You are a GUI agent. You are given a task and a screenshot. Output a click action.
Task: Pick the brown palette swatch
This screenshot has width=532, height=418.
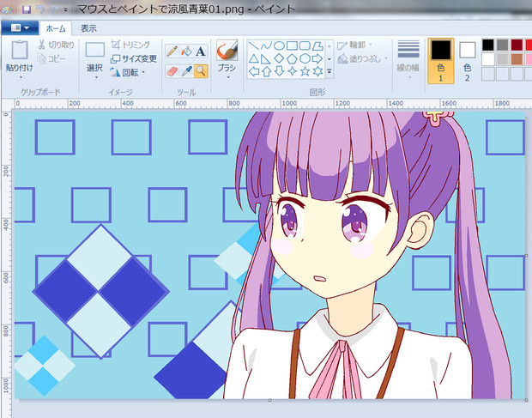pyautogui.click(x=517, y=59)
